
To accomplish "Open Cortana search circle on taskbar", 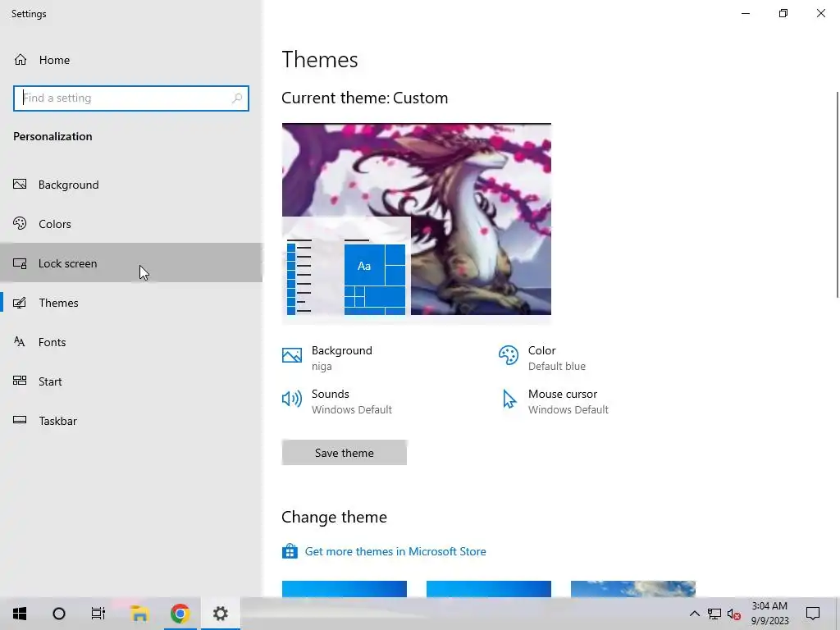I will pyautogui.click(x=59, y=614).
